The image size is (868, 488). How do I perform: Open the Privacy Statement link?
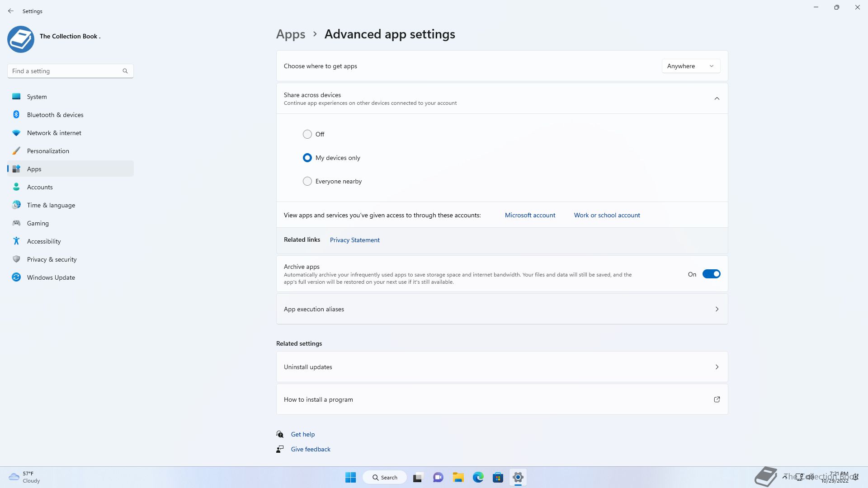coord(354,240)
